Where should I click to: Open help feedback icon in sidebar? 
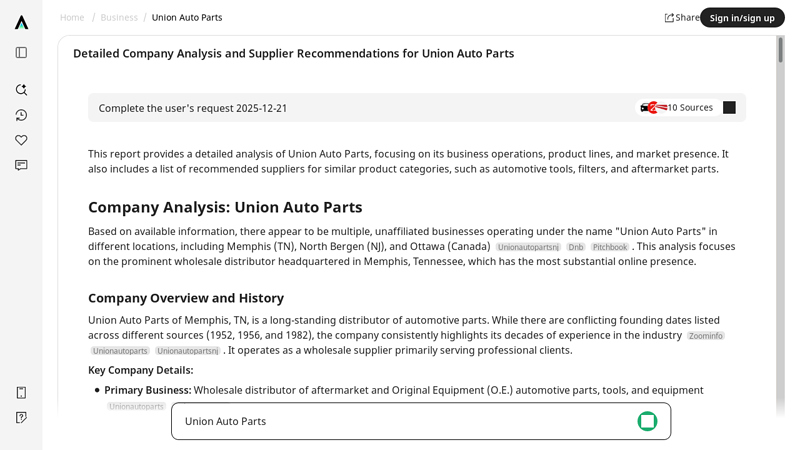click(x=21, y=418)
